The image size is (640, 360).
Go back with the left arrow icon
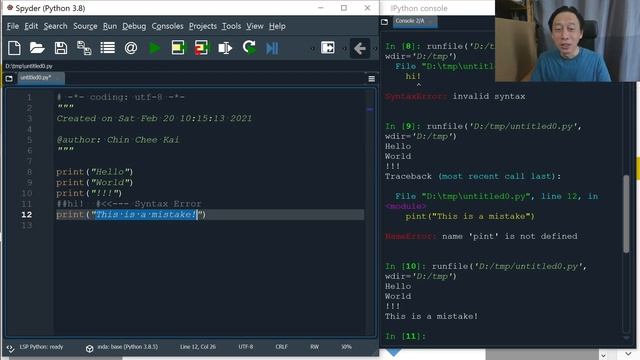point(360,49)
